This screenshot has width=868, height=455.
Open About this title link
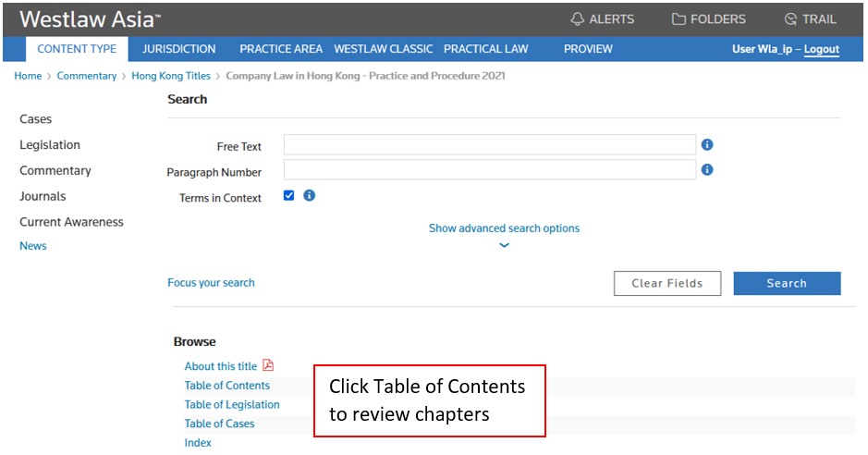pos(220,366)
